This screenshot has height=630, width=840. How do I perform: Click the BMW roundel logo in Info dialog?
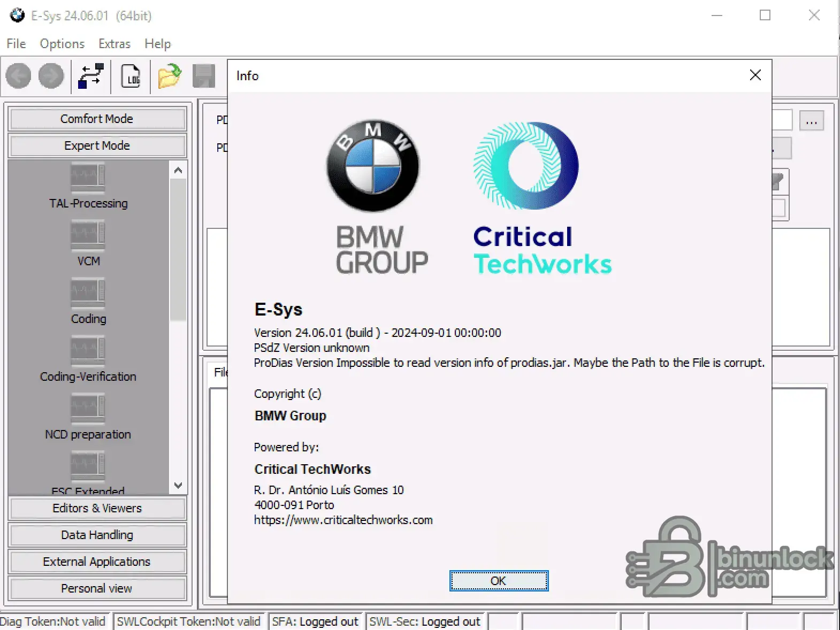373,165
